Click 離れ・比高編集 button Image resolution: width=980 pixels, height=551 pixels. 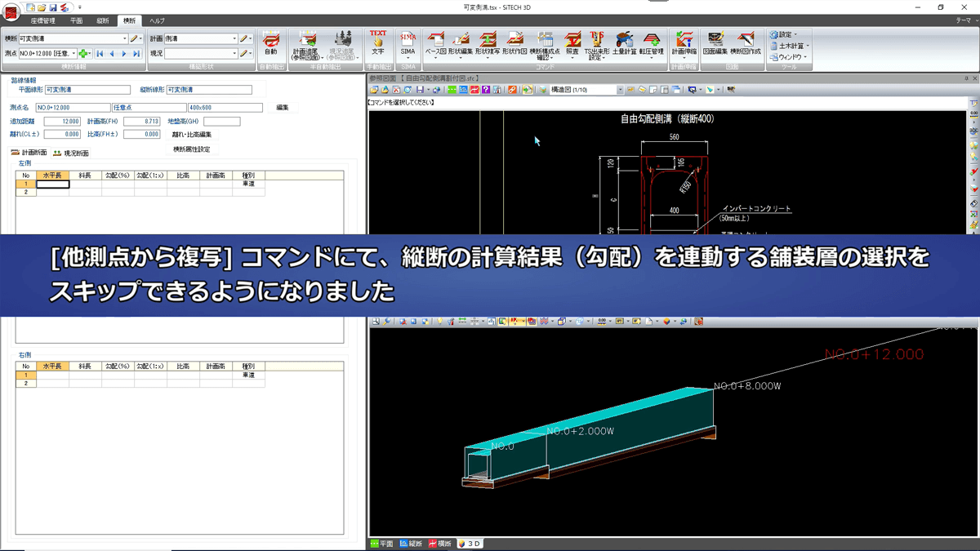click(x=191, y=135)
